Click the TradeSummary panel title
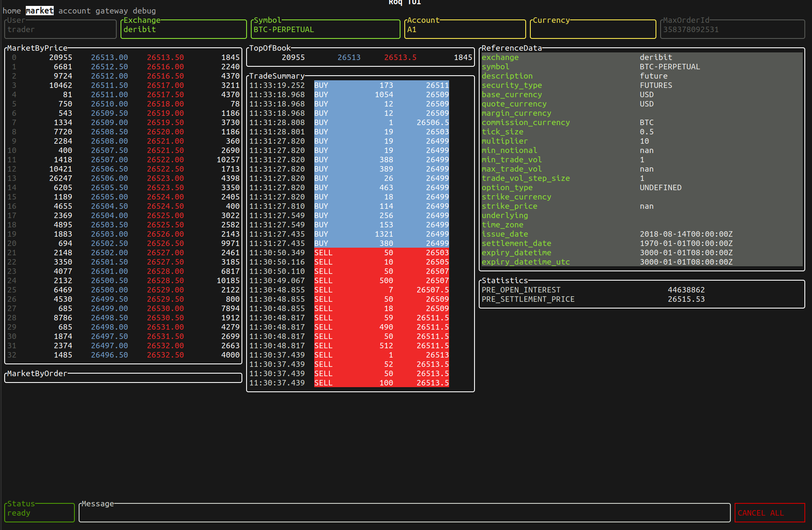This screenshot has width=812, height=530. point(277,76)
